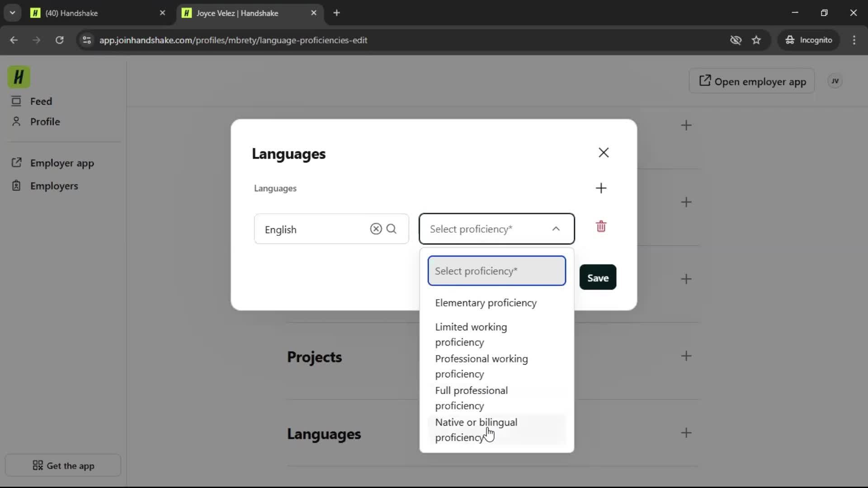The image size is (868, 488).
Task: Choose Full professional proficiency
Action: point(497,398)
